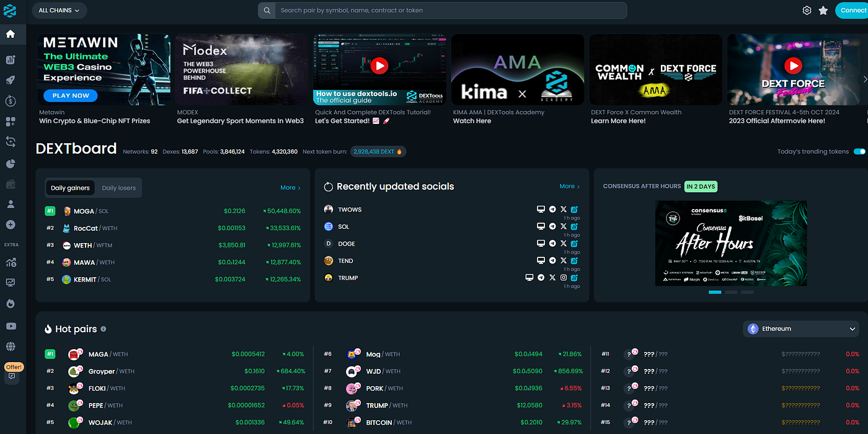868x434 pixels.
Task: Click the 2,928,438 DEXT token burn pill
Action: [x=378, y=151]
